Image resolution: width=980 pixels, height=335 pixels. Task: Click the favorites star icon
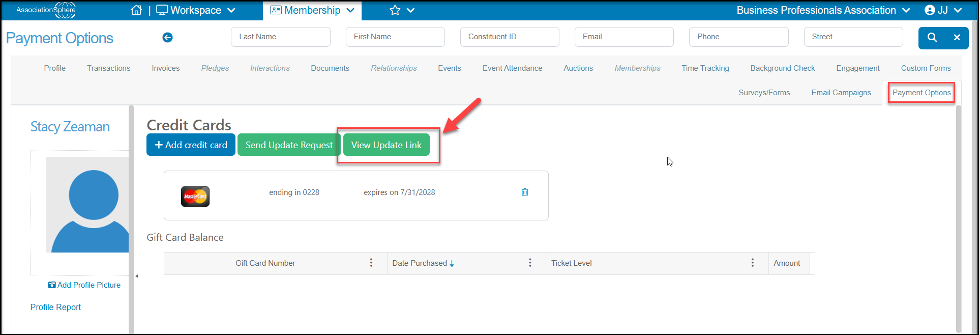(395, 10)
